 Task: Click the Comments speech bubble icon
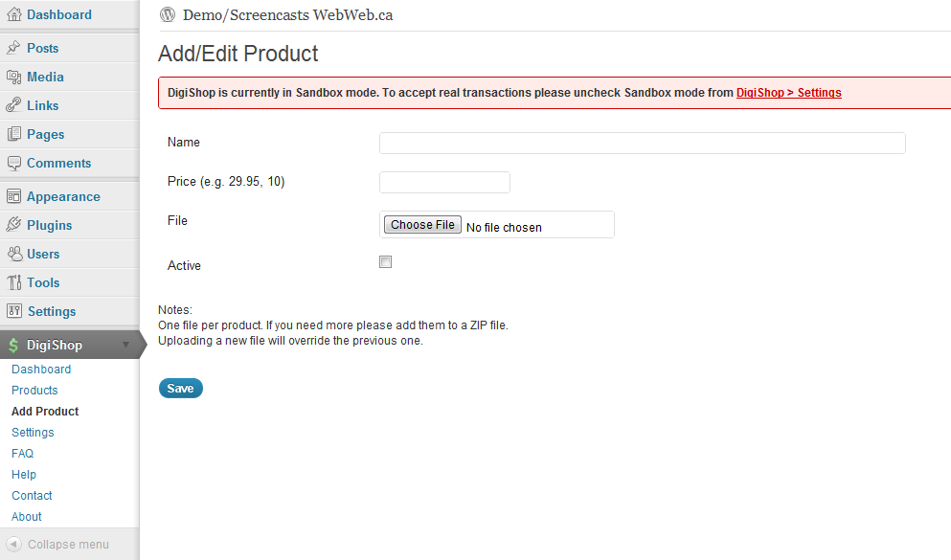point(13,163)
